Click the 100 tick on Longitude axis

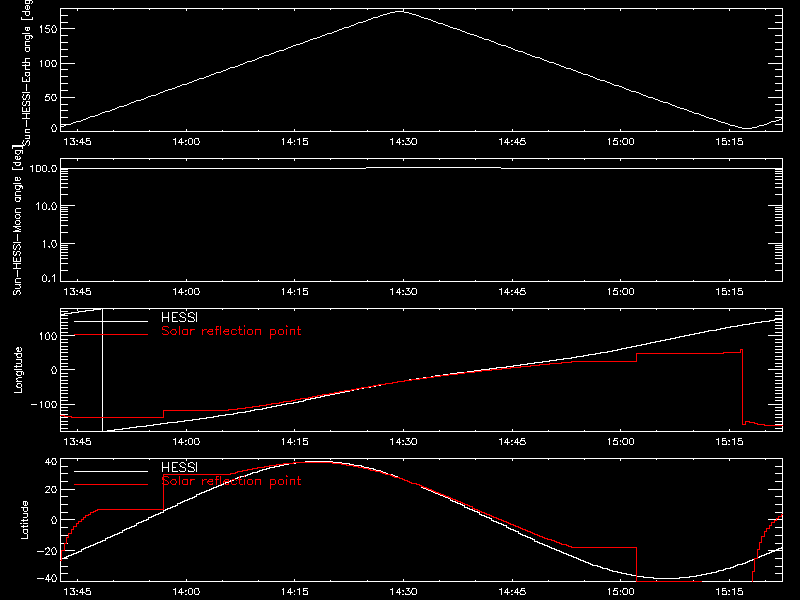click(48, 336)
